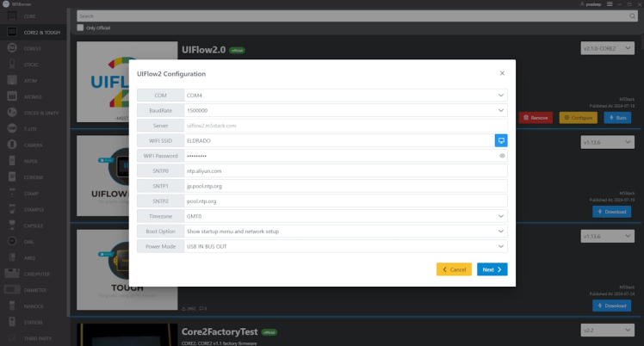The width and height of the screenshot is (644, 346).
Task: Select the ATOMS3 device icon
Action: pos(12,96)
